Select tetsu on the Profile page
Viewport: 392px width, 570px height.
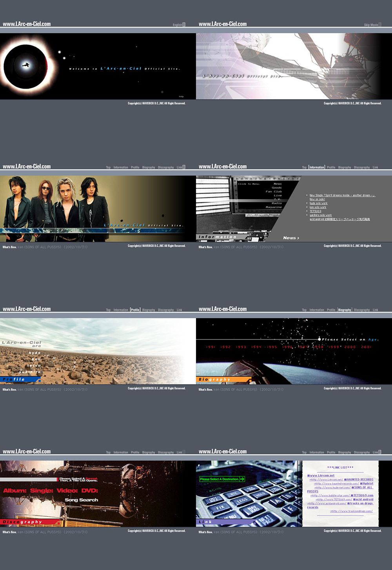pos(34,365)
